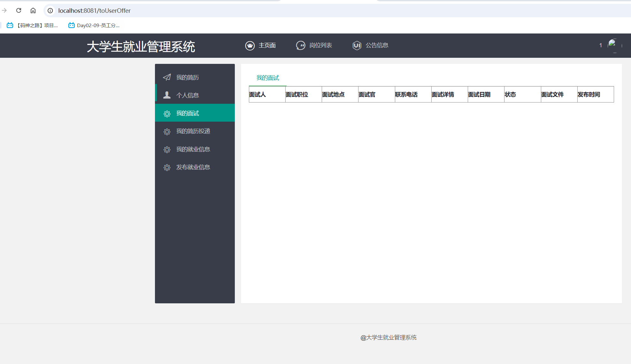Click the gear icon beside 发布就业信息
Screen dimensions: 631x364
coord(167,167)
